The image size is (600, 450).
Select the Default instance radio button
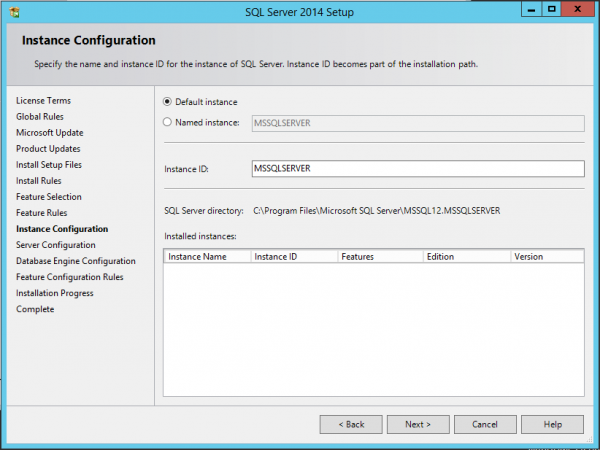point(167,102)
